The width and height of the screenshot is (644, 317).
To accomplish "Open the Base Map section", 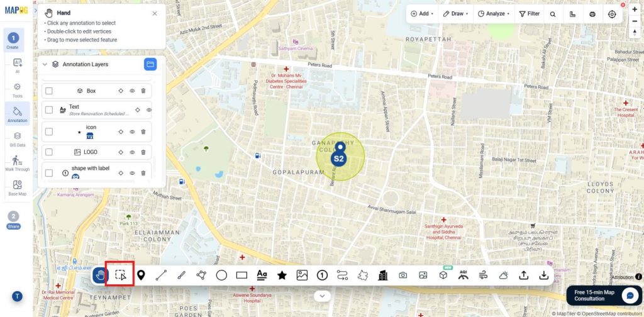I will [17, 188].
